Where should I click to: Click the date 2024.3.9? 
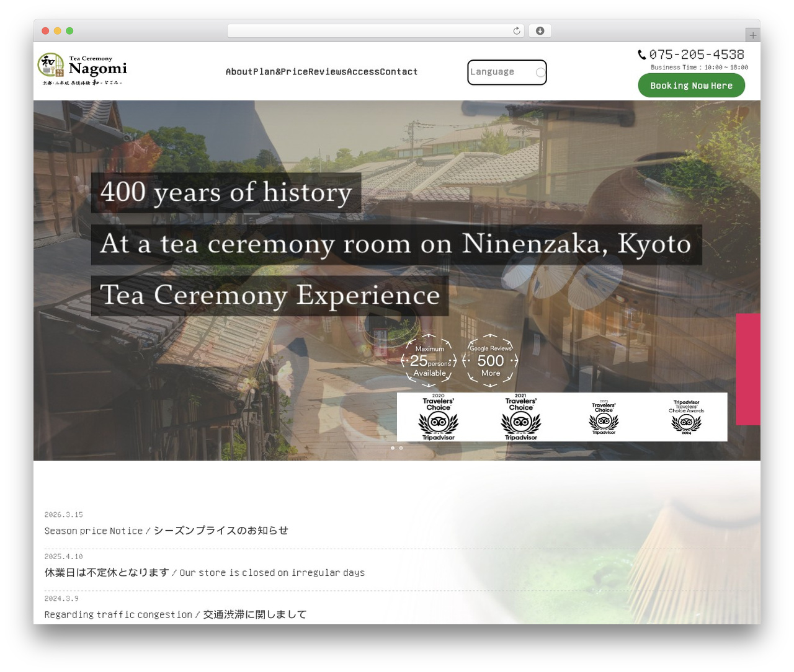point(61,599)
